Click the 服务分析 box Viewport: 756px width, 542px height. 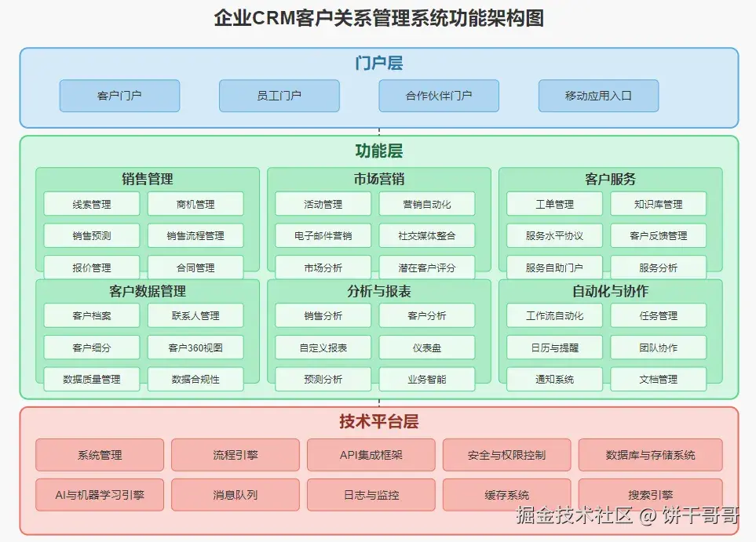pyautogui.click(x=658, y=267)
